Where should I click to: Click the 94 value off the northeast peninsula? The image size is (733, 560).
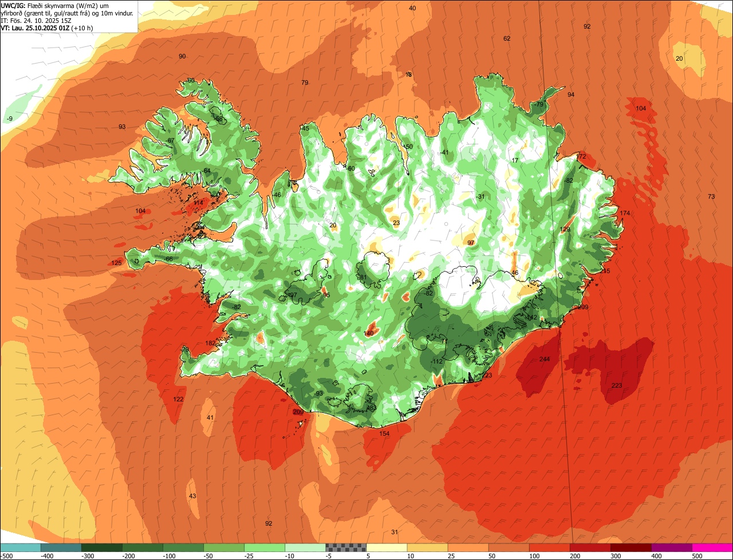[x=570, y=94]
